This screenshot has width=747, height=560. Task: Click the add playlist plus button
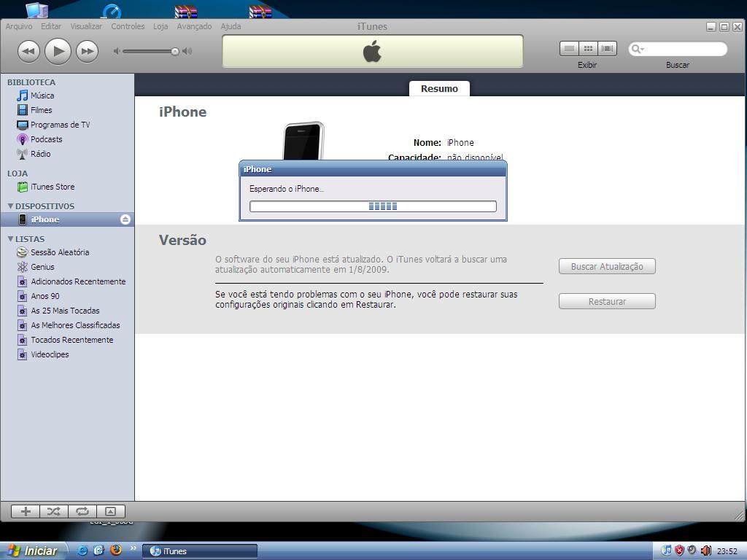coord(26,511)
